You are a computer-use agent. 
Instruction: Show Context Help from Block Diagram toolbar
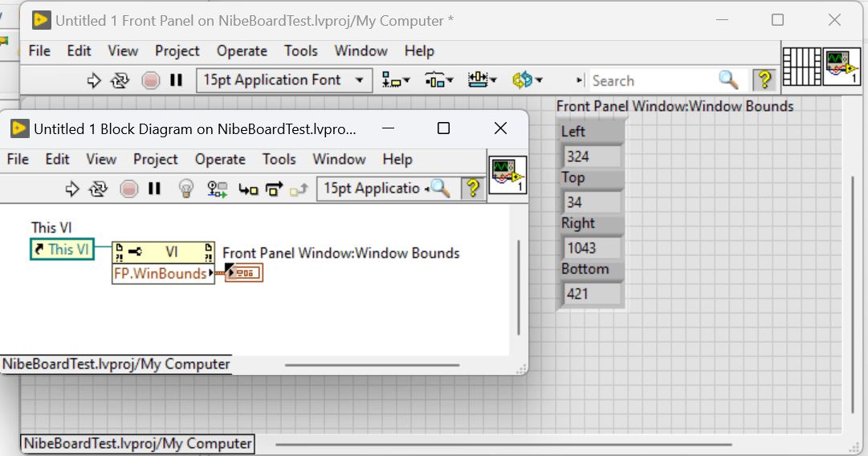tap(473, 189)
